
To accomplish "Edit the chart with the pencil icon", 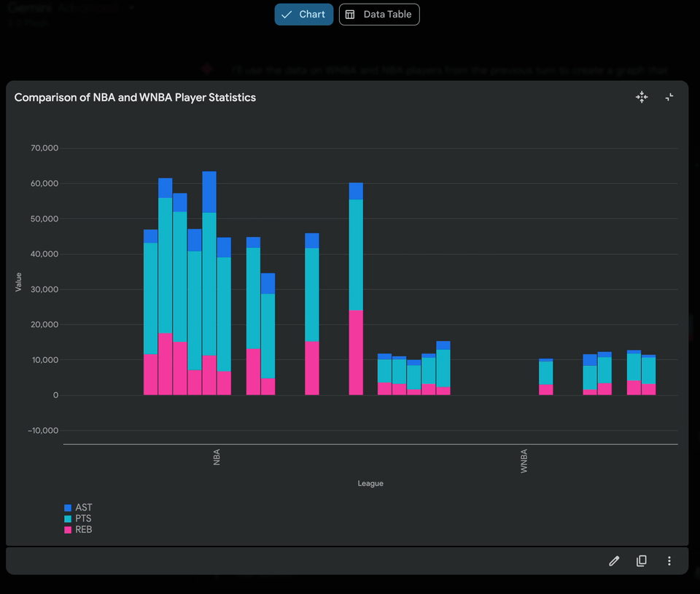I will pyautogui.click(x=614, y=561).
